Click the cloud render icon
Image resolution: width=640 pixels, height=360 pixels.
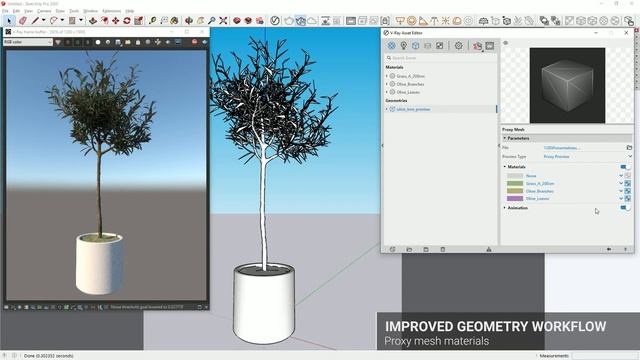pyautogui.click(x=312, y=20)
